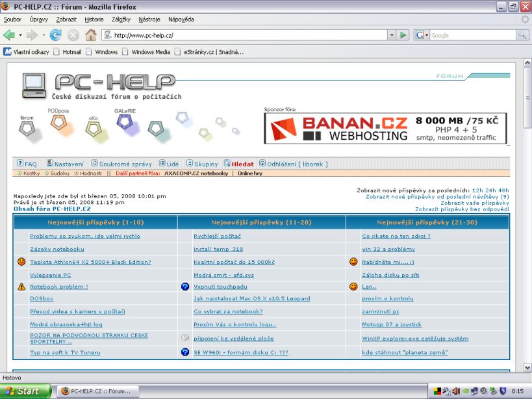Reload the page with the refresh icon
Image resolution: width=532 pixels, height=399 pixels.
click(55, 35)
